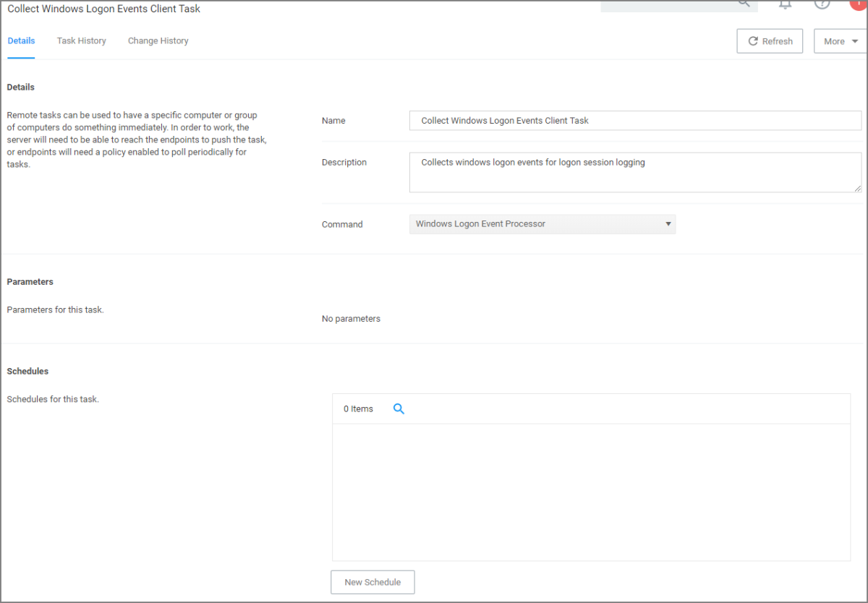This screenshot has height=603, width=868.
Task: Click the magnifier icon in the top search bar
Action: tap(744, 4)
